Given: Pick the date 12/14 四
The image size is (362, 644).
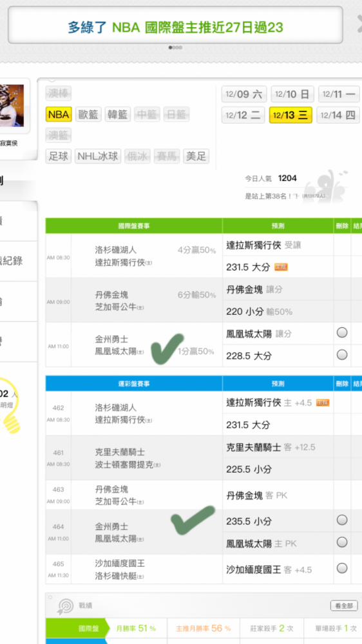Looking at the screenshot, I should pyautogui.click(x=338, y=115).
